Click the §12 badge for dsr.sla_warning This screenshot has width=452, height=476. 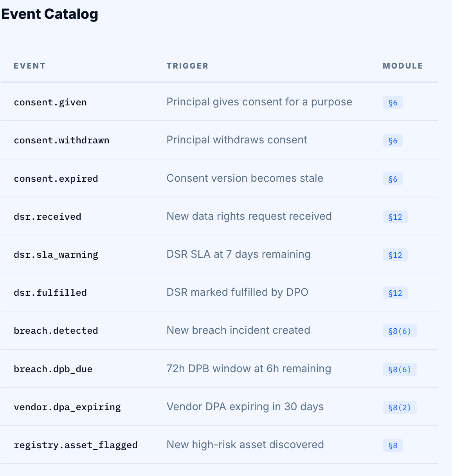(395, 255)
